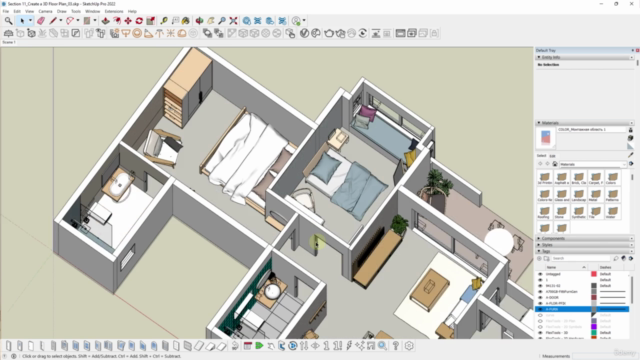Screen dimensions: 640x360
Task: Click the question mark help icon in bottom toolbar
Action: pyautogui.click(x=396, y=346)
